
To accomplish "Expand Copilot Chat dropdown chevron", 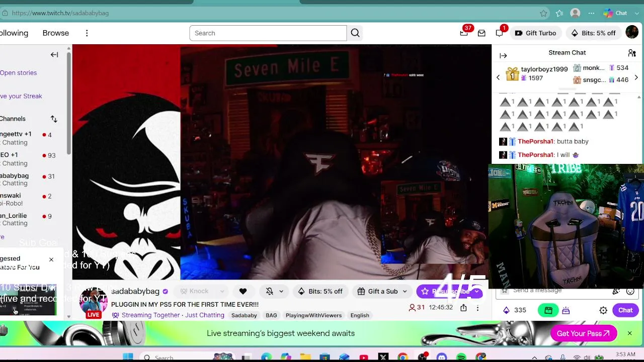I will point(636,13).
